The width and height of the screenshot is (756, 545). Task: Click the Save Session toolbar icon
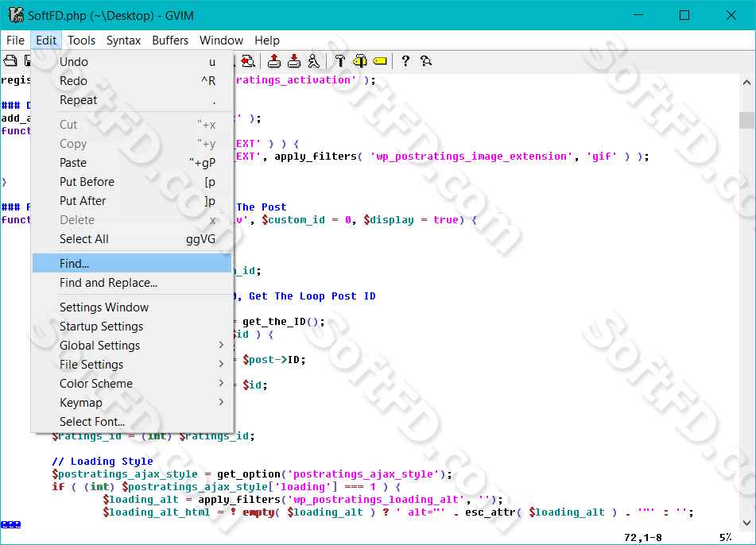[x=293, y=60]
